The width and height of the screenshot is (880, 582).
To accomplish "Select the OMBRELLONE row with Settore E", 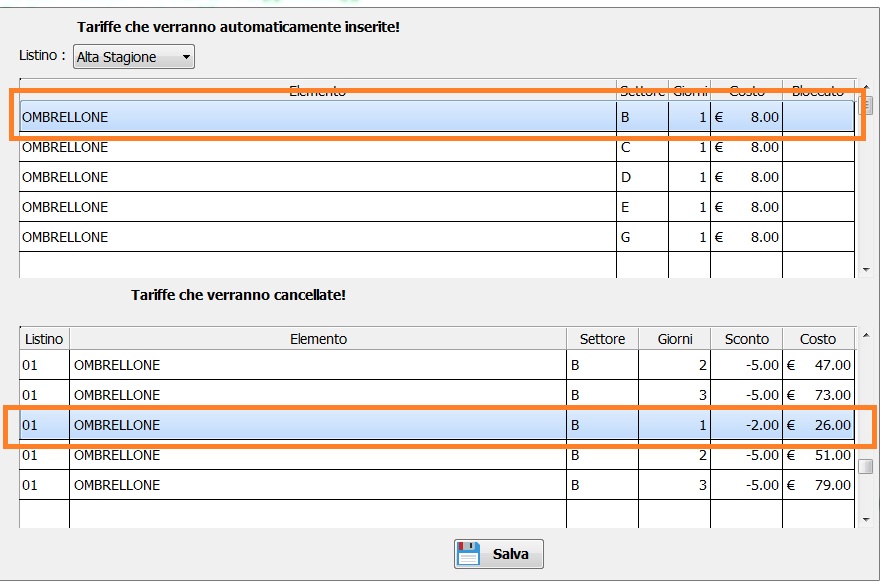I will (x=437, y=207).
